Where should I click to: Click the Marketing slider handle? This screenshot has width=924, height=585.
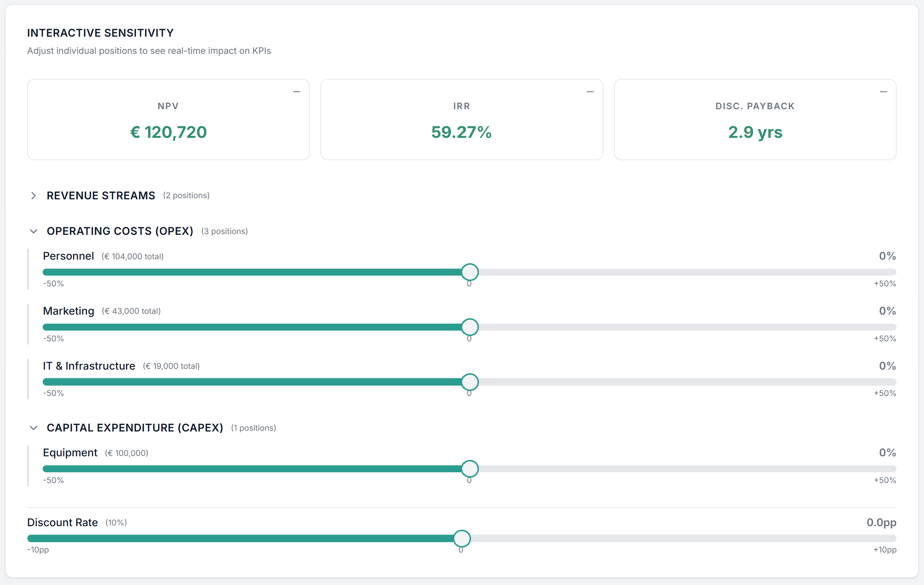pyautogui.click(x=470, y=327)
